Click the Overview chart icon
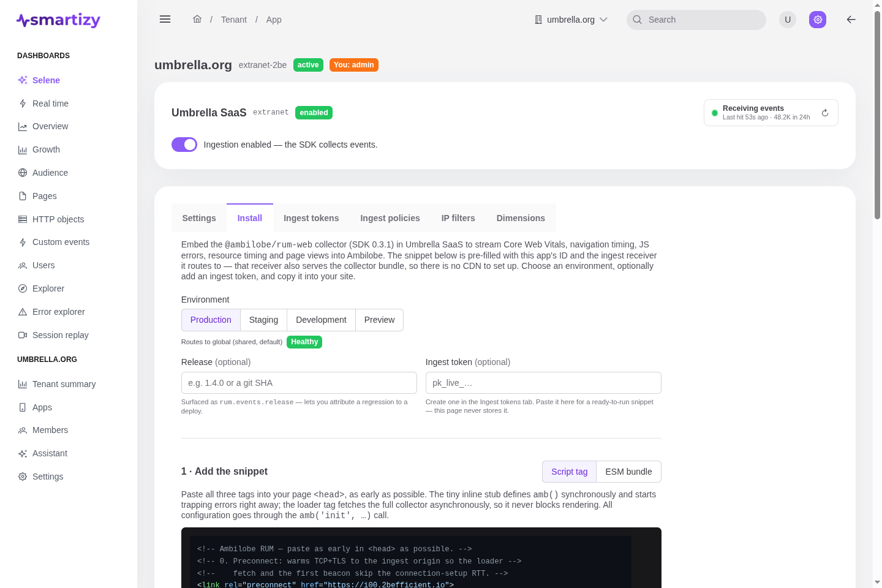This screenshot has width=882, height=588. click(x=23, y=127)
